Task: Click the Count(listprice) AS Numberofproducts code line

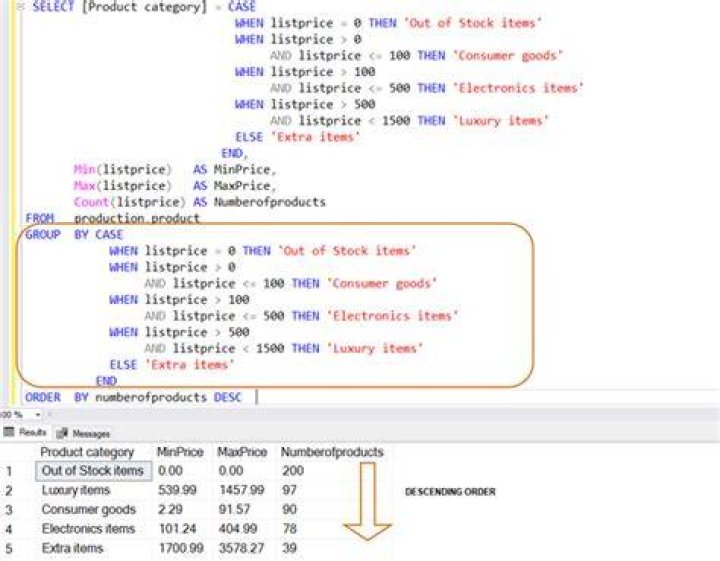Action: coord(200,202)
